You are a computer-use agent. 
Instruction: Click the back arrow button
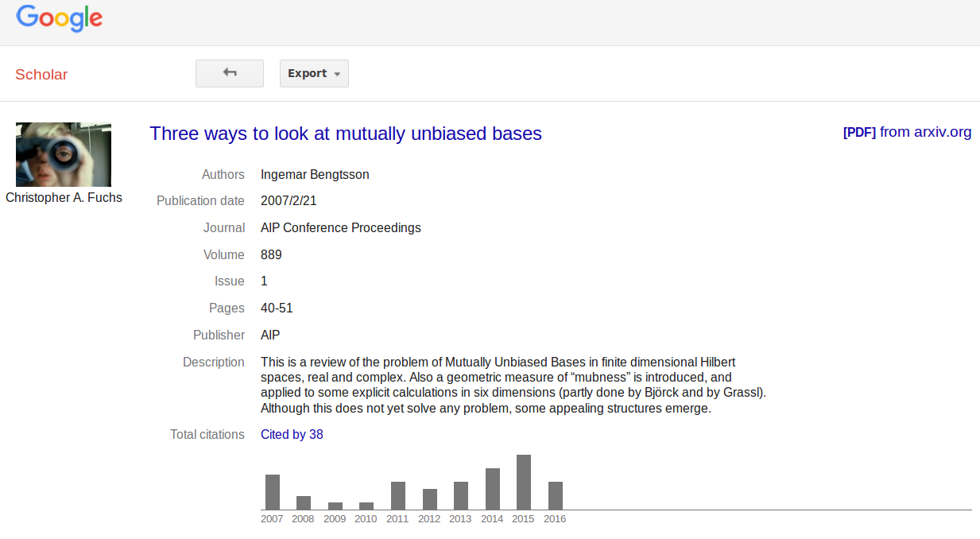tap(230, 73)
